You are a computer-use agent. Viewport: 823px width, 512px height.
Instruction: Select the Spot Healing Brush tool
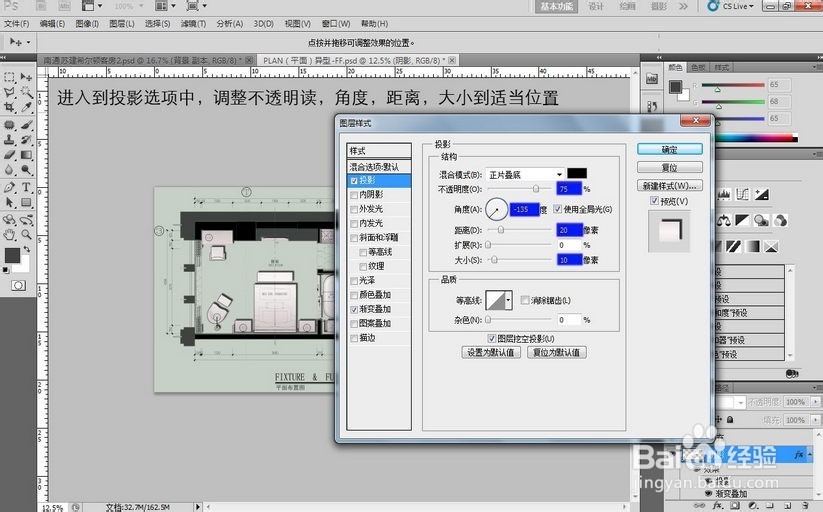point(9,125)
